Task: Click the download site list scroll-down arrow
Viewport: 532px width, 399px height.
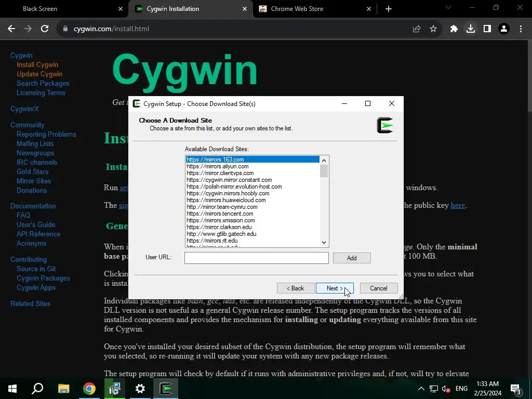Action: 324,242
